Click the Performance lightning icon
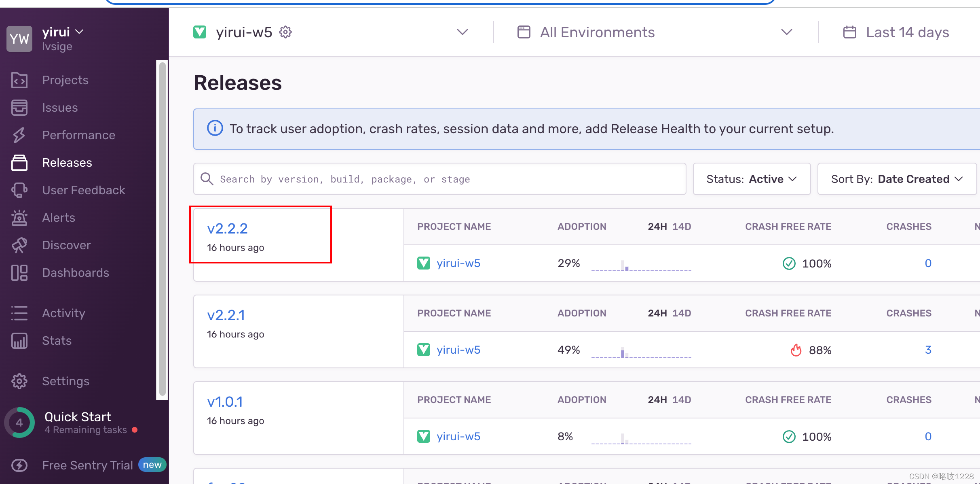Viewport: 980px width, 484px height. (19, 135)
